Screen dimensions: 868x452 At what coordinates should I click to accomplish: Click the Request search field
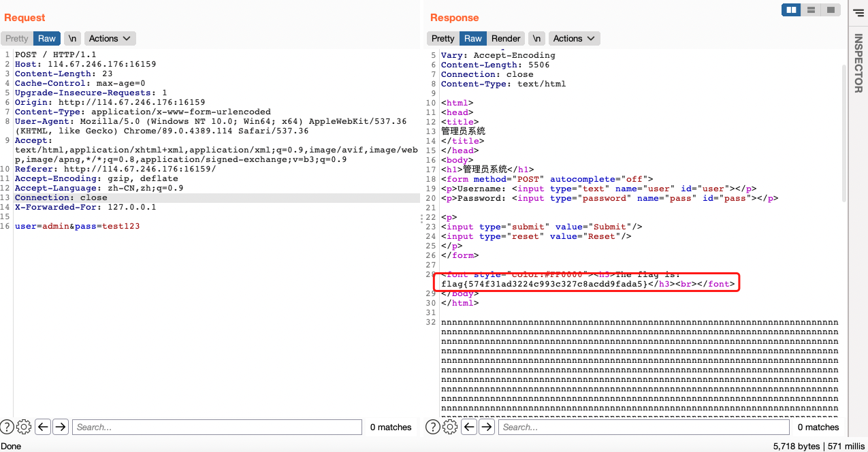tap(216, 427)
